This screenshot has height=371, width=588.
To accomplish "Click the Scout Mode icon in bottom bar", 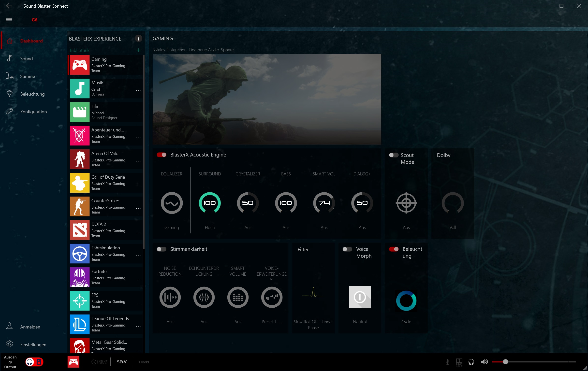I will pyautogui.click(x=99, y=362).
